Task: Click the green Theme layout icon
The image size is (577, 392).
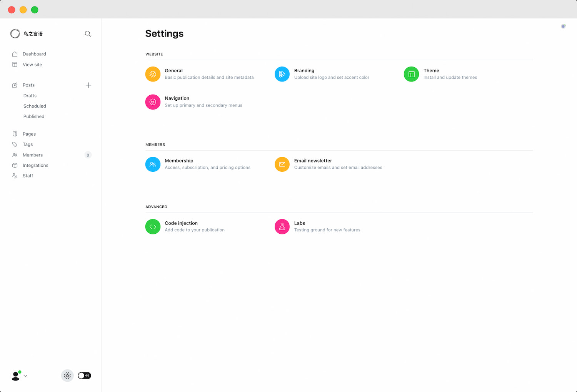Action: click(x=411, y=74)
